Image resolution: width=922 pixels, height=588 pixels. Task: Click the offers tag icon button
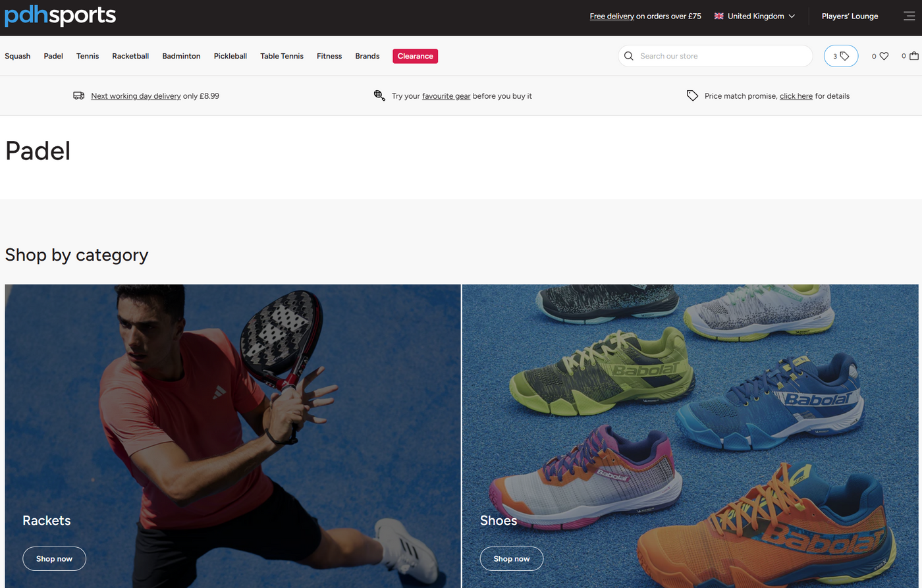tap(841, 56)
